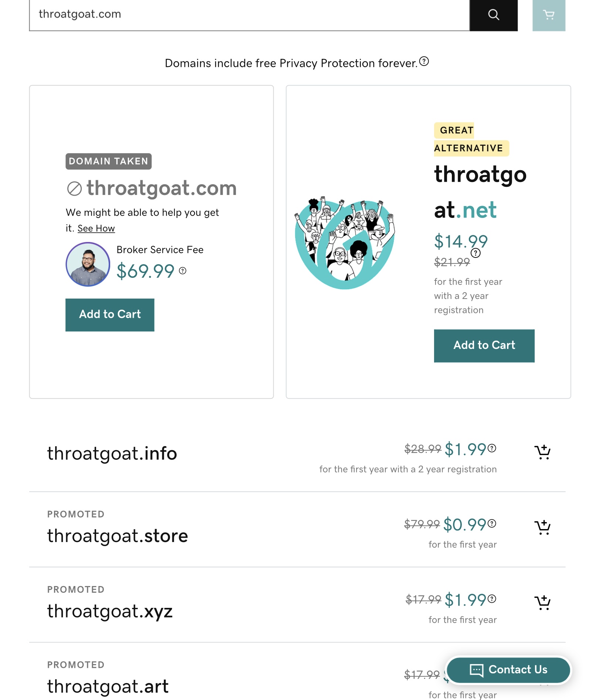
Task: Click info icon beside throatgoat.xyz price
Action: [x=492, y=599]
